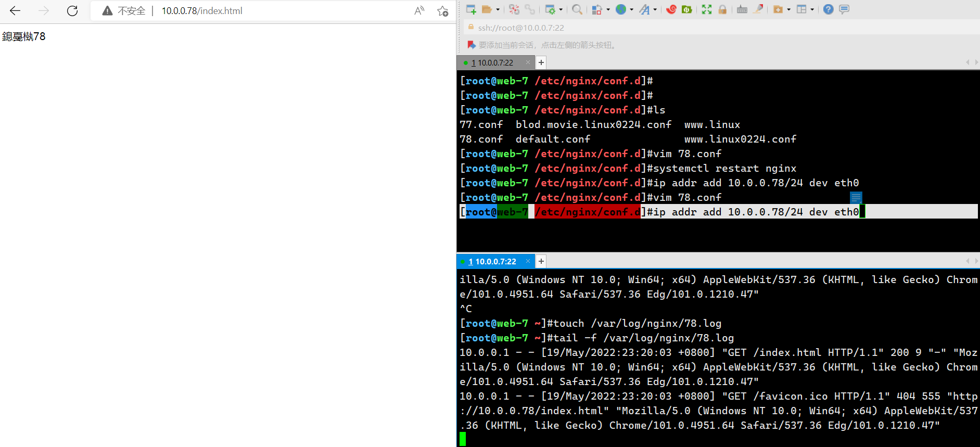980x447 pixels.
Task: Open the key mapping keyboard icon
Action: [742, 9]
